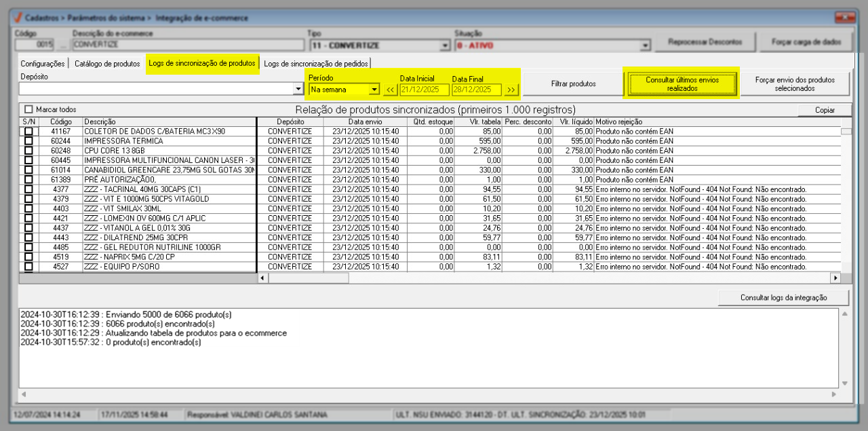
Task: Expand the Situação dropdown
Action: coord(645,45)
